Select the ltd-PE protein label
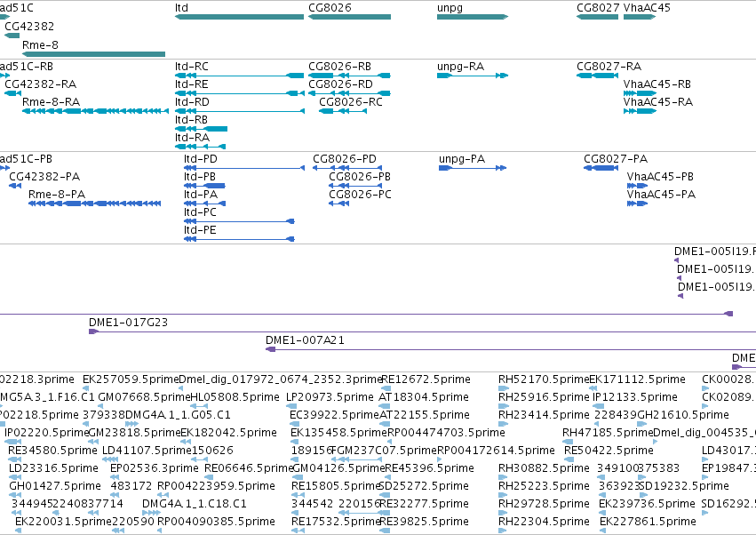756x535 pixels. point(200,230)
